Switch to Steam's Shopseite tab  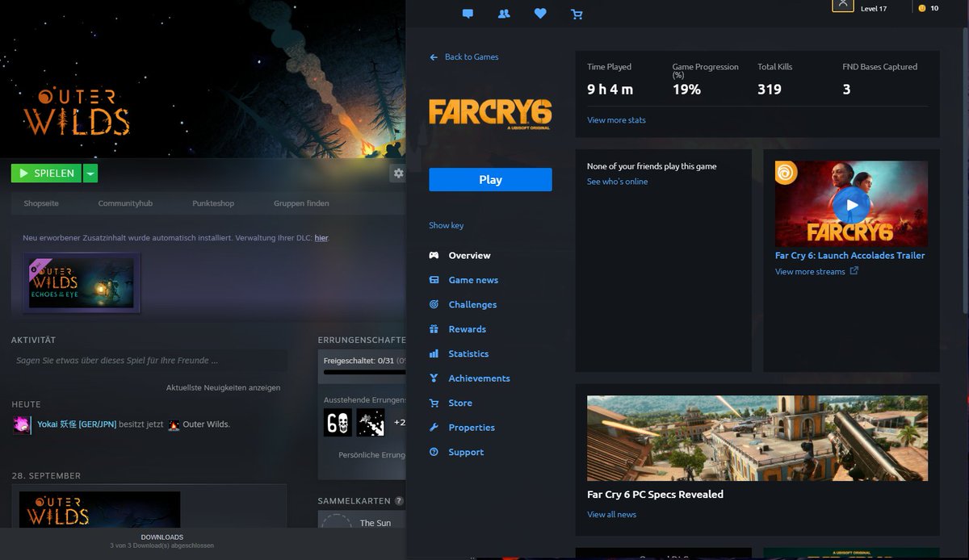click(x=41, y=203)
